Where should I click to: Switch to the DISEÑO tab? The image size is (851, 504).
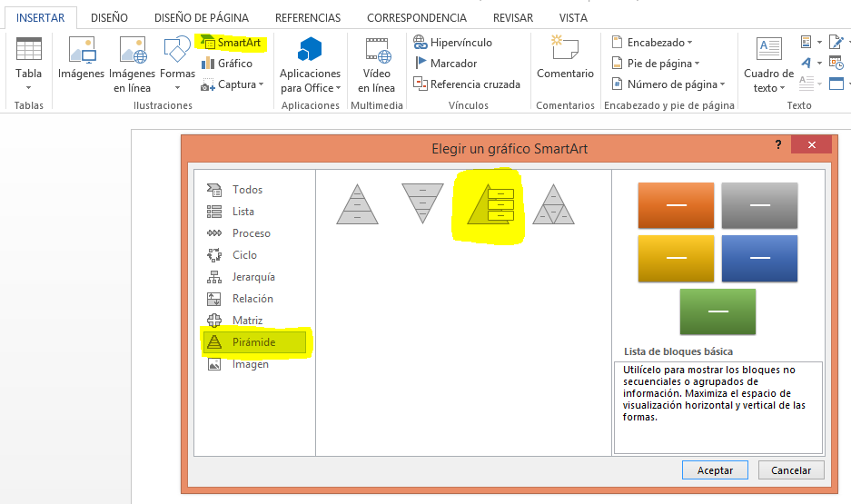coord(110,18)
